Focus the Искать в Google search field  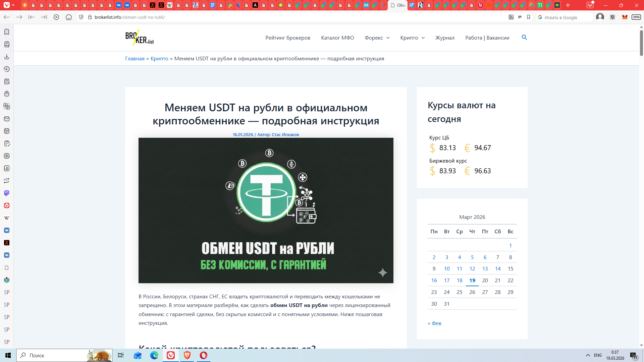[x=567, y=17]
